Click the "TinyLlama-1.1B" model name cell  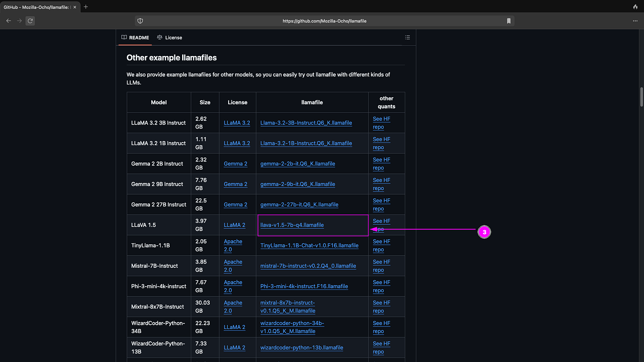coord(159,245)
